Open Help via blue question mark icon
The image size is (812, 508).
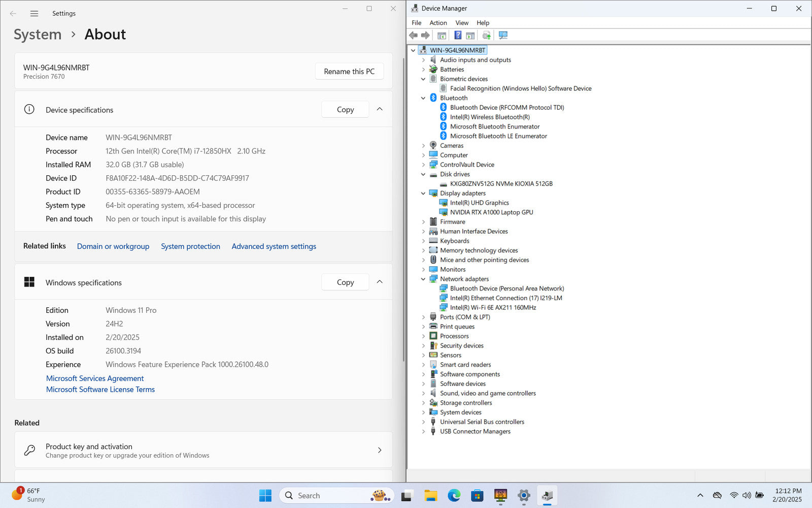click(x=458, y=36)
